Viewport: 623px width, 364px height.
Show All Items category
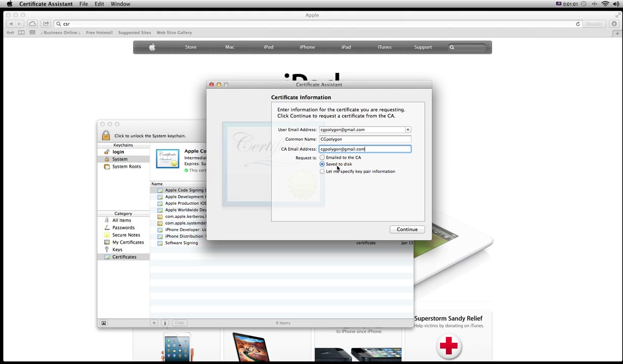pos(121,220)
